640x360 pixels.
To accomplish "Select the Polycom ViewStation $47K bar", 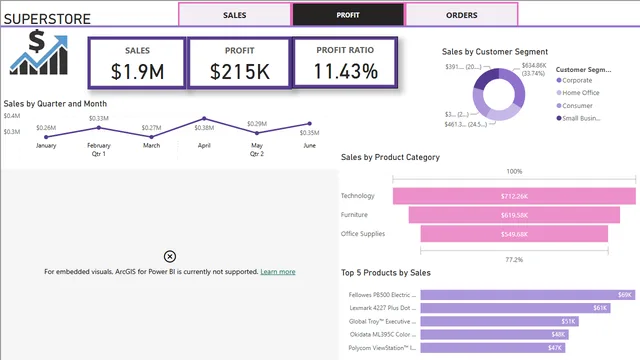I will [x=493, y=348].
